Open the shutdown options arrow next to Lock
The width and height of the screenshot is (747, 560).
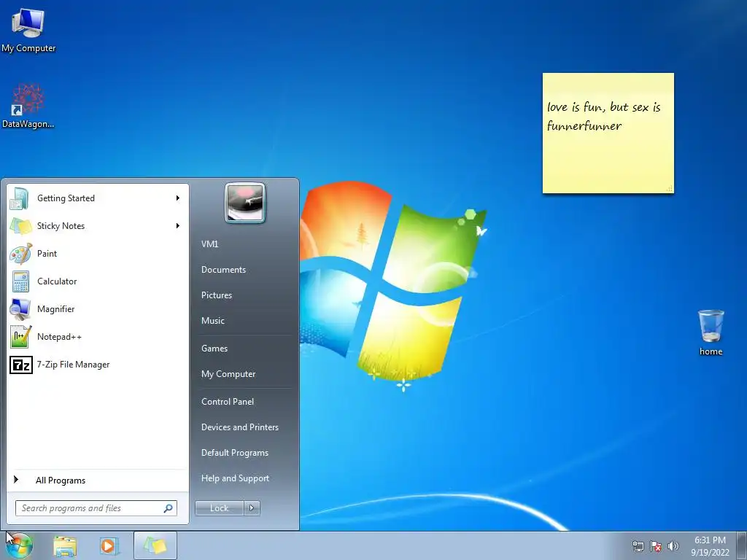252,508
